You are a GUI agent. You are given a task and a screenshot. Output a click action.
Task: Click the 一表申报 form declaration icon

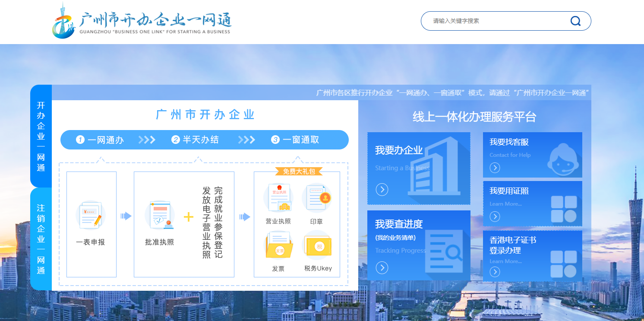[x=91, y=215]
